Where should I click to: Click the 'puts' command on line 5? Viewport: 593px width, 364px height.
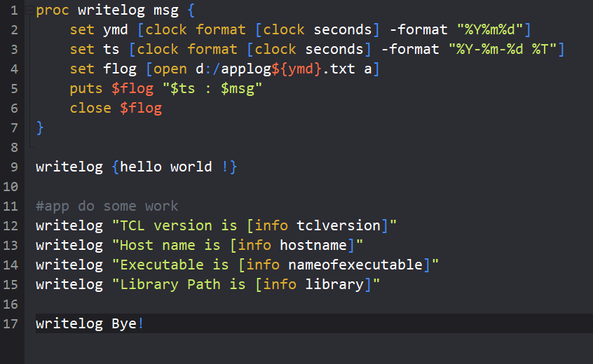[x=86, y=89]
